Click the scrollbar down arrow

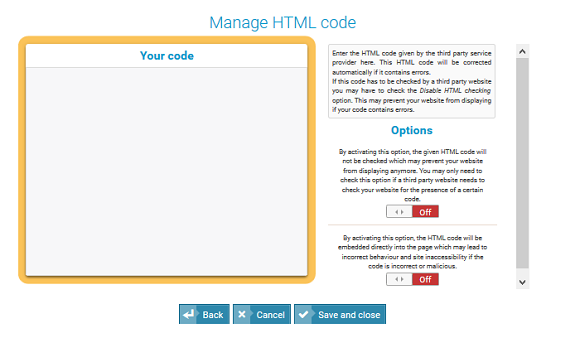click(x=522, y=282)
